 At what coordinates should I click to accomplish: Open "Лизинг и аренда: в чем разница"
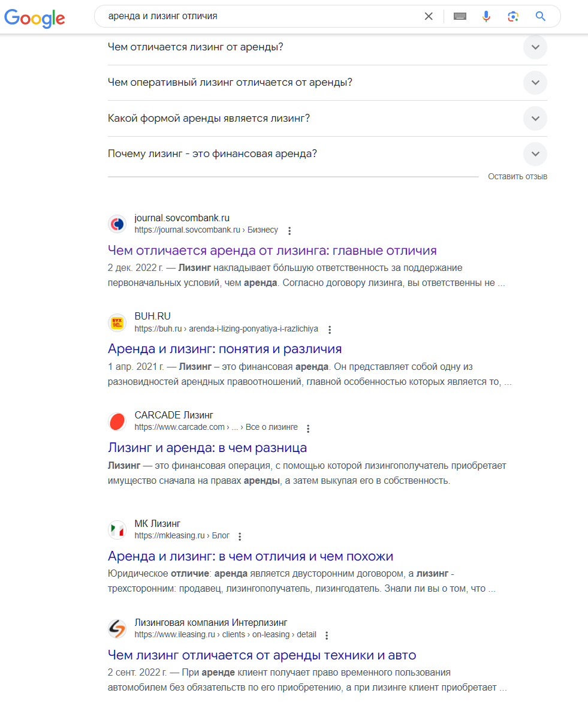pos(207,448)
